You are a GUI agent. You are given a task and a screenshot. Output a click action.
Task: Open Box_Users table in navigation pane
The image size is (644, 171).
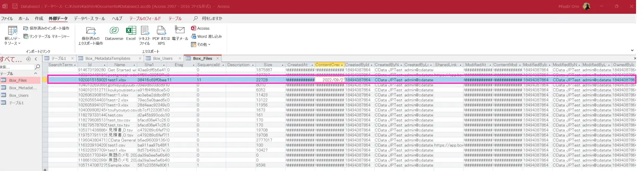(20, 95)
